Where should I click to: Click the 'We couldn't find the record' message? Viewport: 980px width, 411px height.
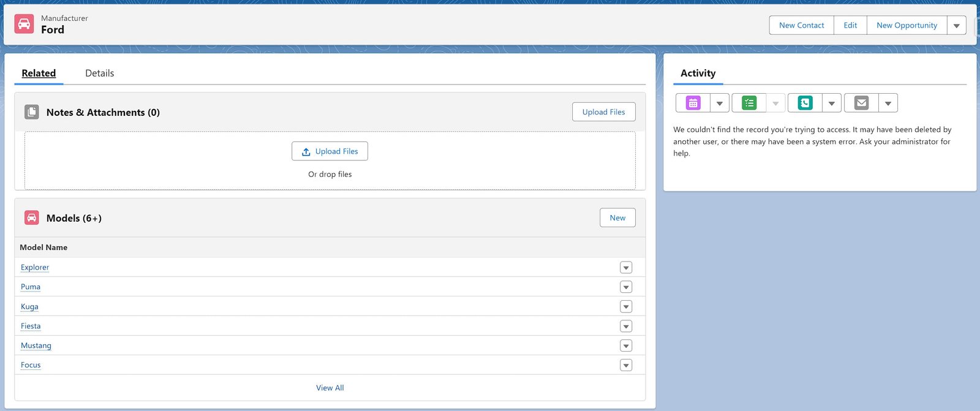(812, 141)
